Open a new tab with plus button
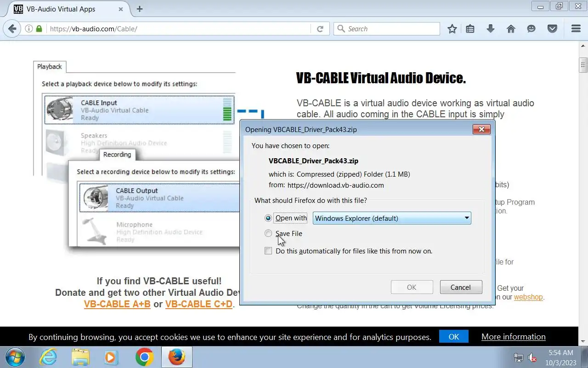The width and height of the screenshot is (588, 368). (x=140, y=9)
